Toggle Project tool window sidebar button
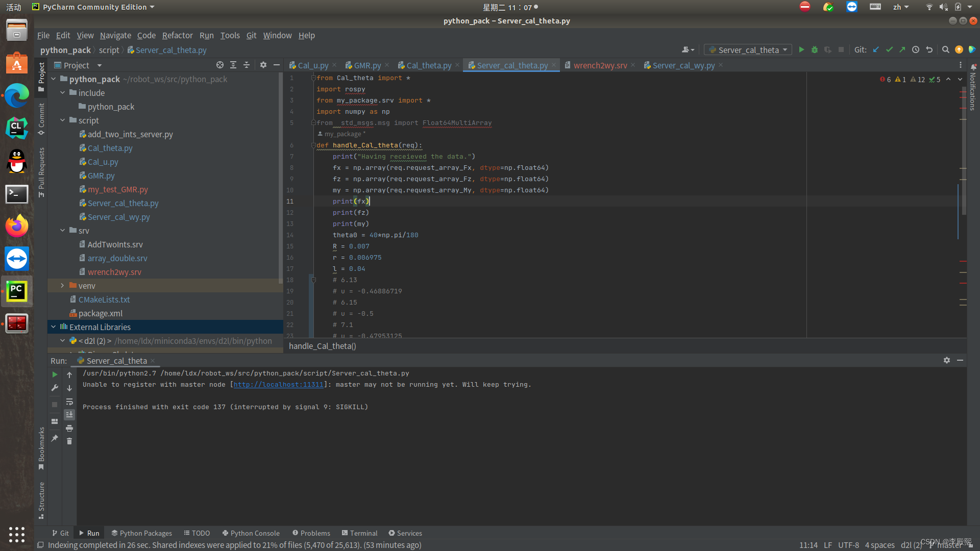This screenshot has width=980, height=551. pyautogui.click(x=41, y=77)
